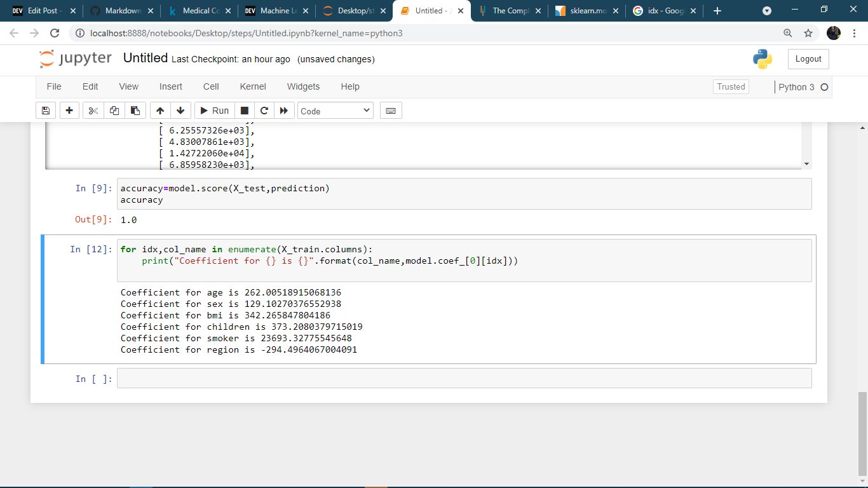Click the kernel idle circle indicator
868x488 pixels.
824,87
